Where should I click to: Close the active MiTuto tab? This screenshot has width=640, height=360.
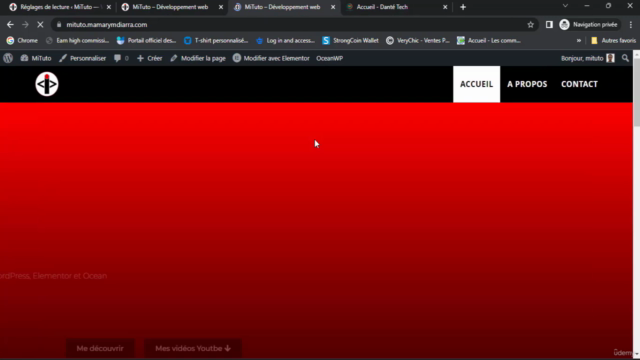pos(333,7)
